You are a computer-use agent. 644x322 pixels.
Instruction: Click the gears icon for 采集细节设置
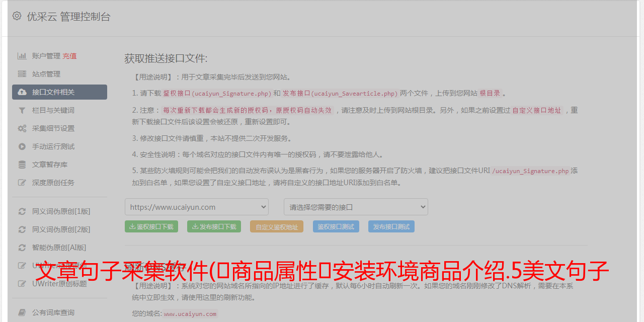click(x=22, y=128)
